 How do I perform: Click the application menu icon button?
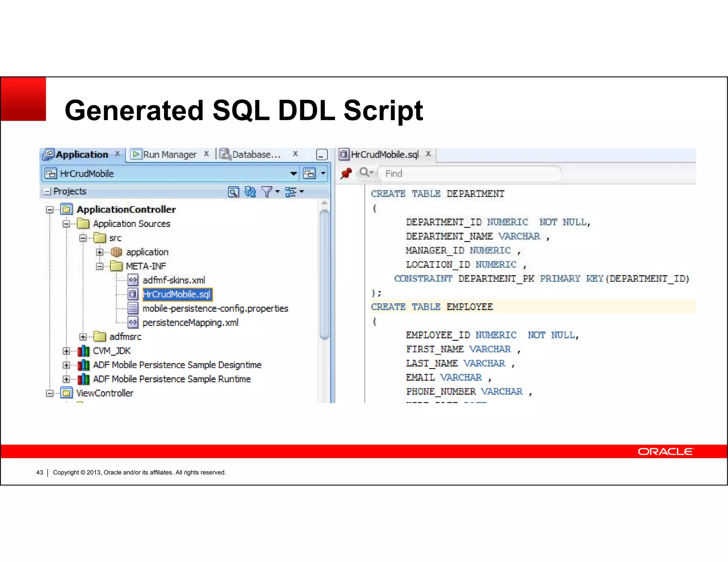pos(309,173)
